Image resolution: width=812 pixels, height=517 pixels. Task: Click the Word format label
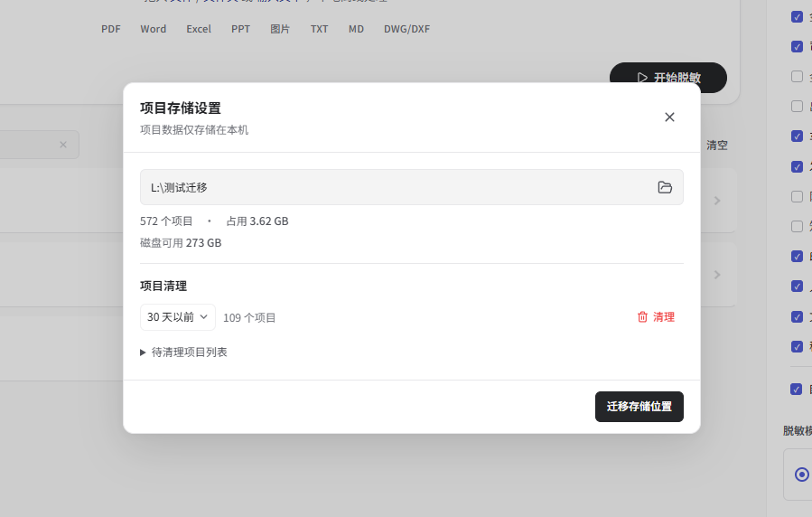(154, 29)
